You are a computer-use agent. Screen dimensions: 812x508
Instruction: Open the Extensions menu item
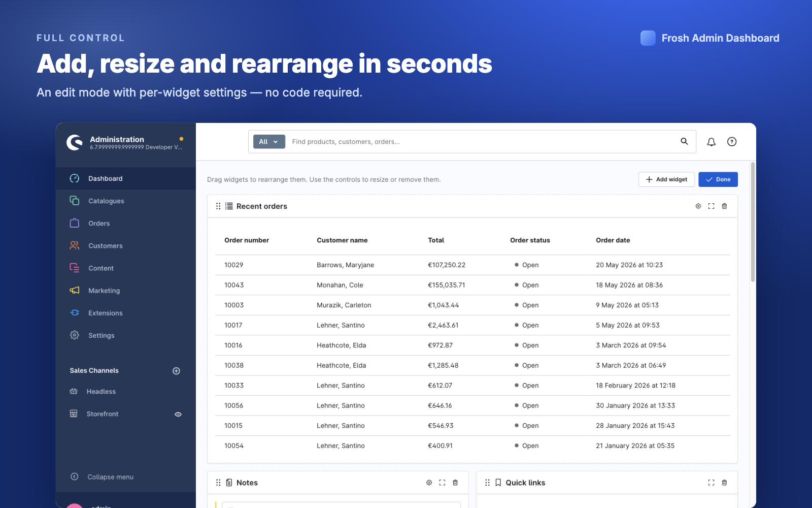pyautogui.click(x=126, y=312)
